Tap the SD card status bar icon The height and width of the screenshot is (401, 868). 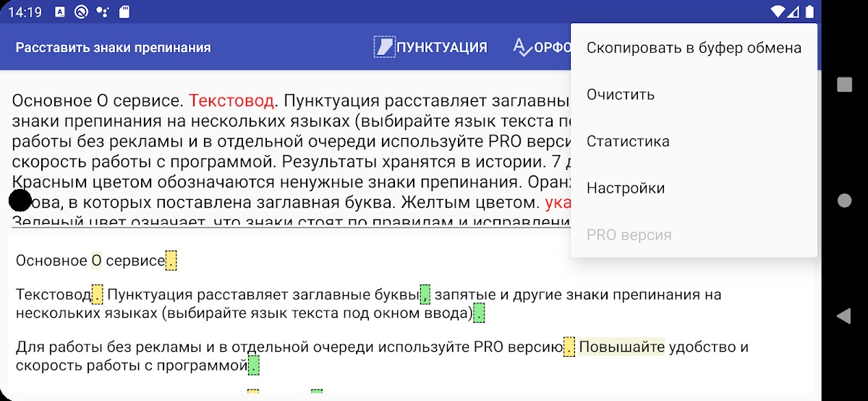coord(124,12)
